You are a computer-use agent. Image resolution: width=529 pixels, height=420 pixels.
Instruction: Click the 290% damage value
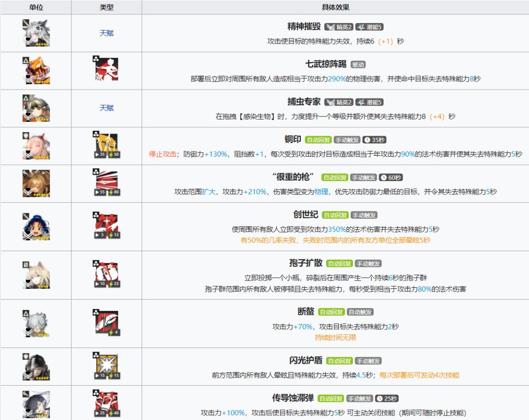click(337, 79)
